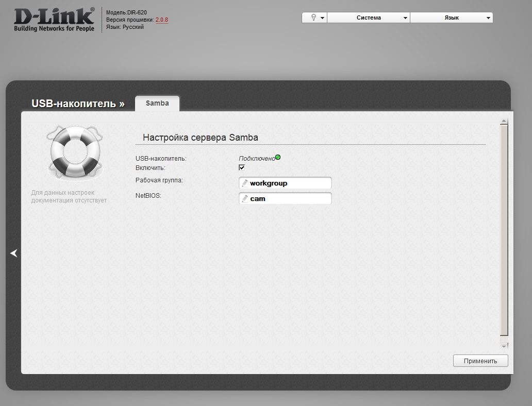Show the side menu with the left arrow
This screenshot has width=532, height=406.
[14, 253]
